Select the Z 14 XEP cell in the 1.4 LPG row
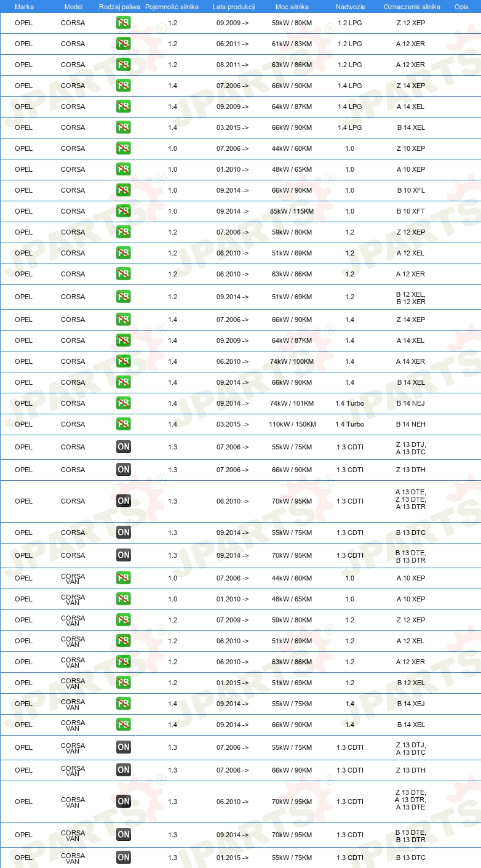This screenshot has width=481, height=868. pos(411,86)
